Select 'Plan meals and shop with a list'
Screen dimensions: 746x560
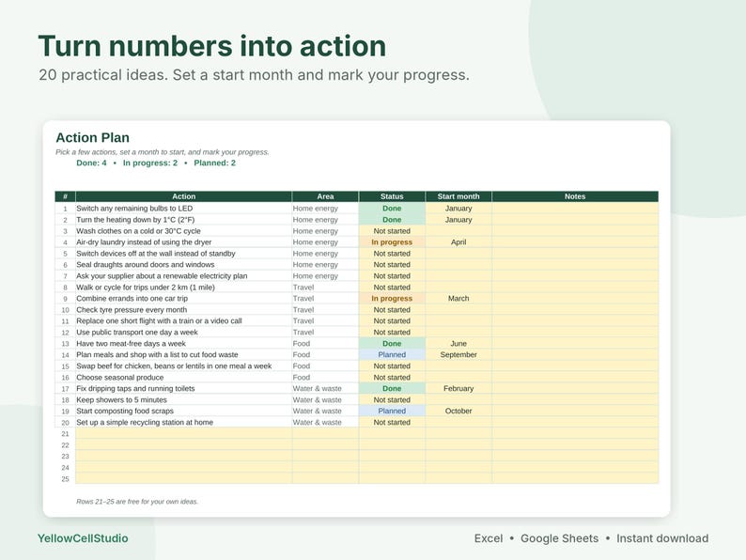point(183,355)
